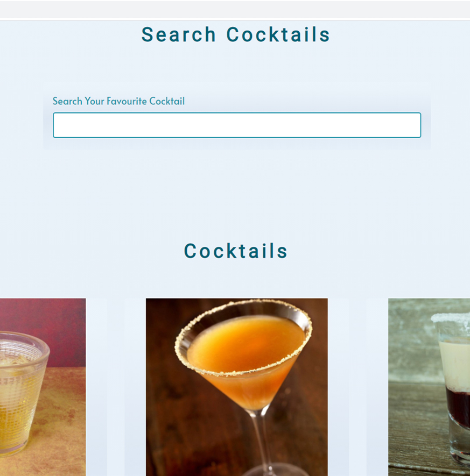This screenshot has width=470, height=476.
Task: Click the cream layer in the shot glass
Action: pos(455,361)
